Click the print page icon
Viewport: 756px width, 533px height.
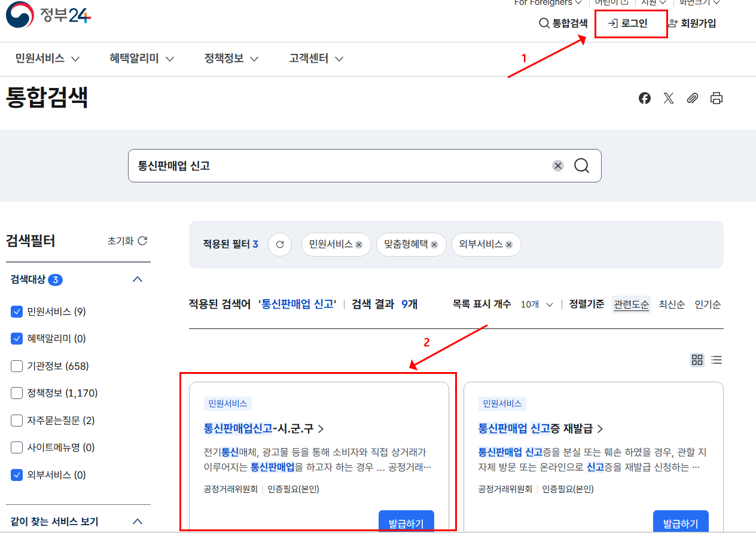[716, 98]
